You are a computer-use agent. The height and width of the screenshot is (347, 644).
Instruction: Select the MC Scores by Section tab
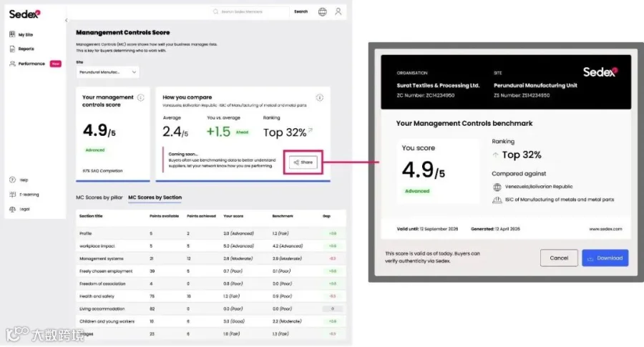[155, 197]
